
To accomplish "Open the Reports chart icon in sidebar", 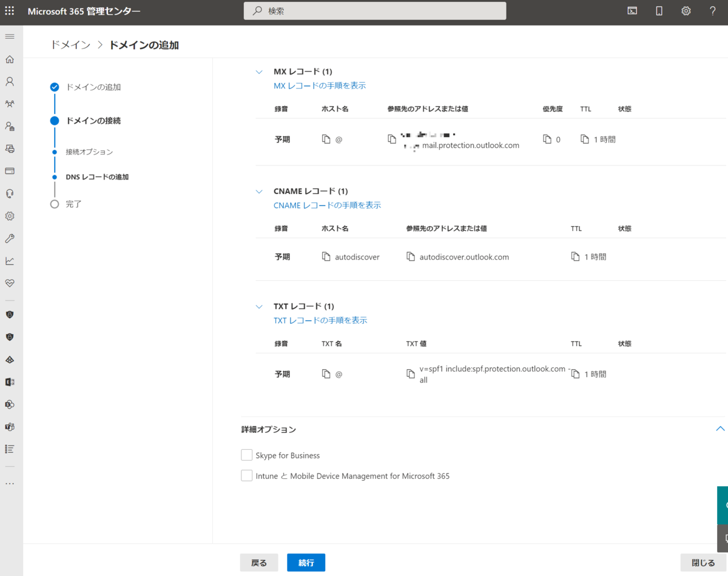I will [x=10, y=261].
